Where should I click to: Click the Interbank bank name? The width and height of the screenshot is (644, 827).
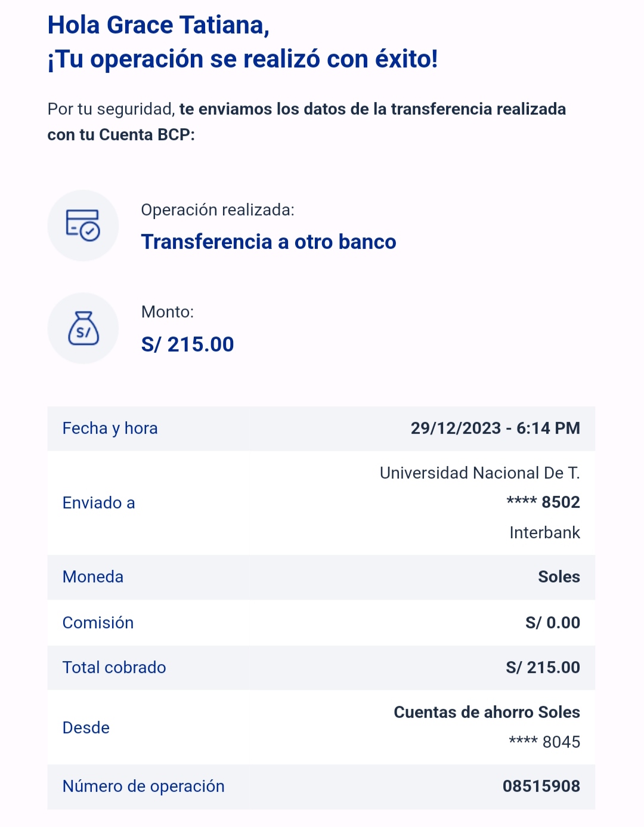pyautogui.click(x=544, y=532)
